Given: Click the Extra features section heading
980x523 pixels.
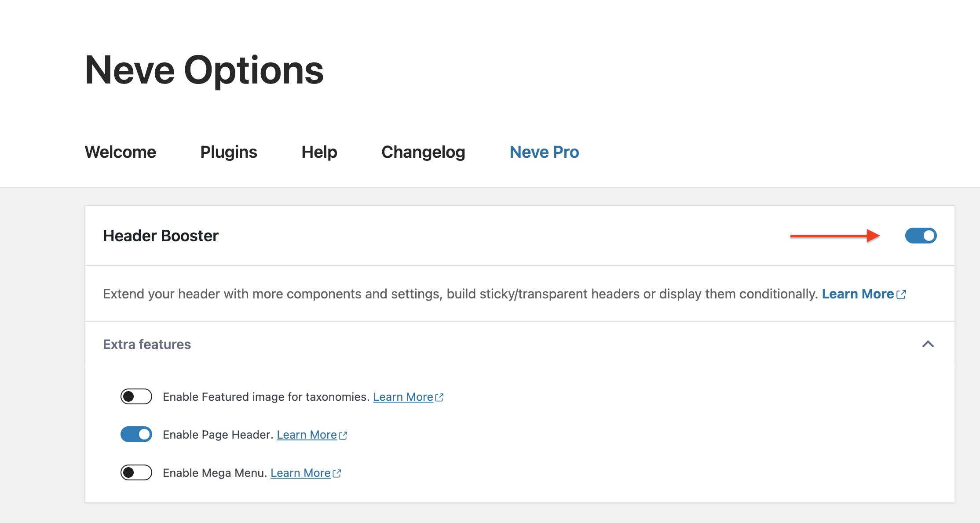Looking at the screenshot, I should (147, 345).
